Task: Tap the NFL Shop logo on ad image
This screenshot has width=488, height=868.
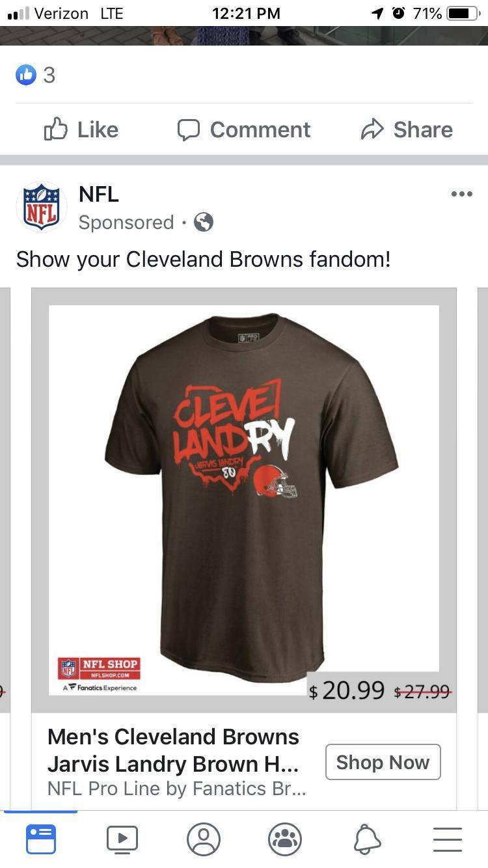Action: coord(100,674)
